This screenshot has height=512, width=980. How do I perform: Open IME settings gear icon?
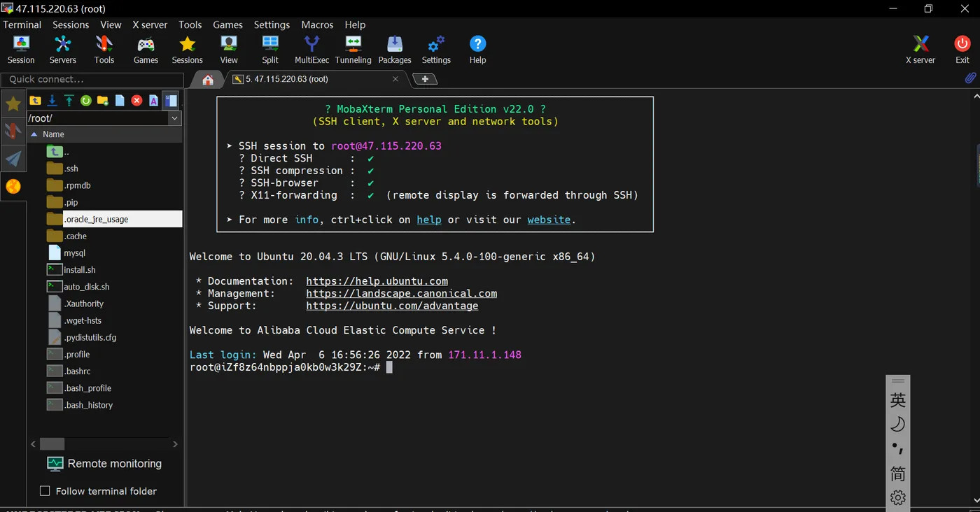[x=898, y=498]
